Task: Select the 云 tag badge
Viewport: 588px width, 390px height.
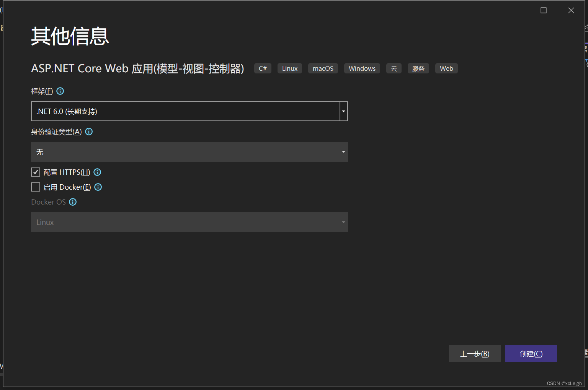Action: tap(394, 68)
